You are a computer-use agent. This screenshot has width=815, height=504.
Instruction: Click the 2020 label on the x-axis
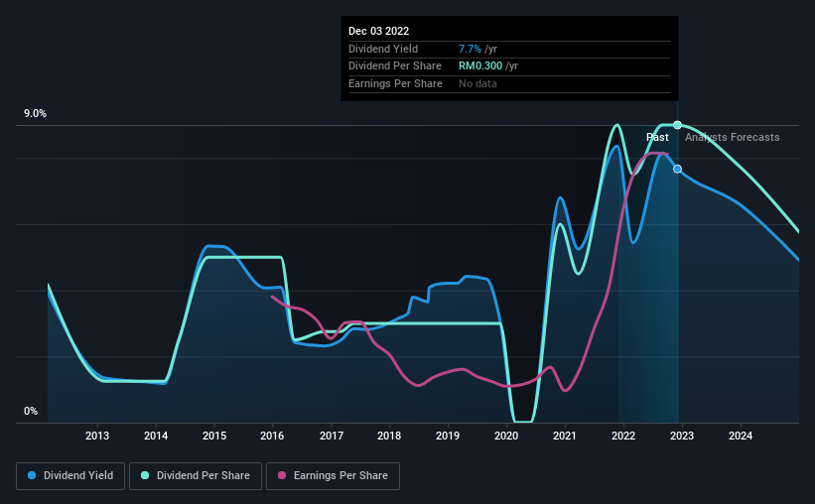click(x=506, y=436)
